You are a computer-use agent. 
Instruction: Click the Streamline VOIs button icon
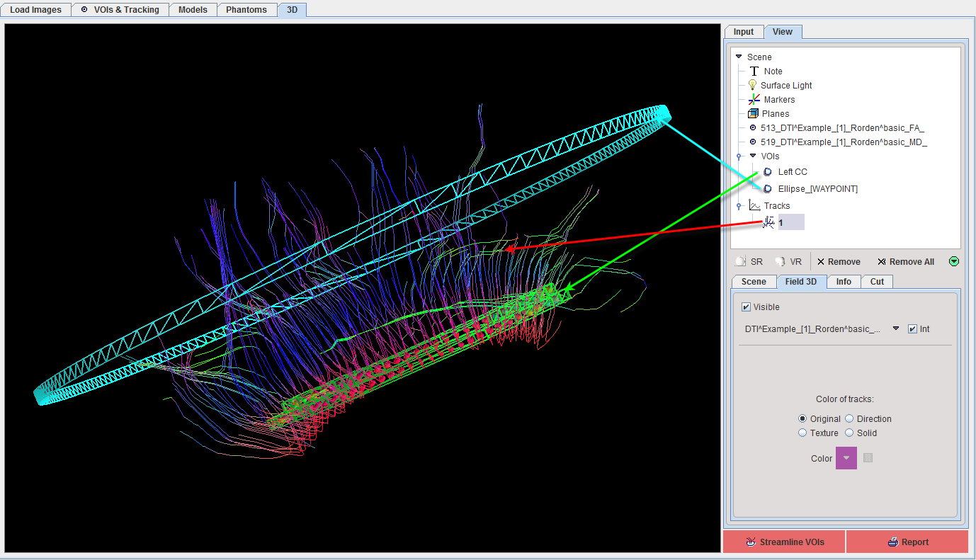click(750, 542)
